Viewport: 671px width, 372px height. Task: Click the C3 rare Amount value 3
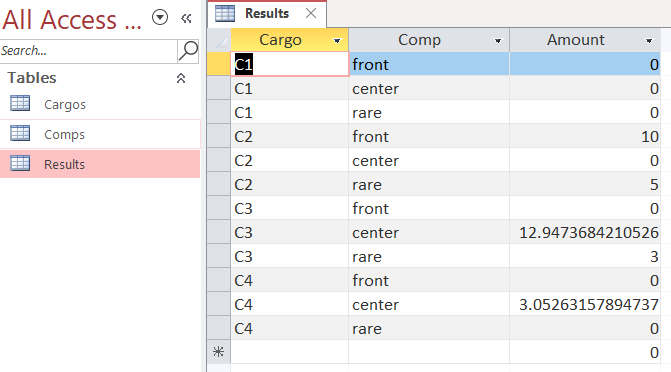585,256
